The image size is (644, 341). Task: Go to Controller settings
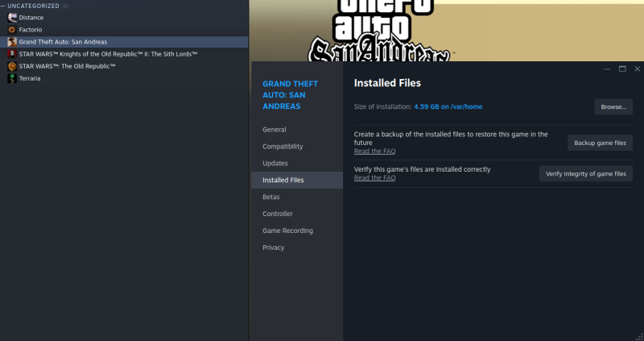pyautogui.click(x=277, y=214)
